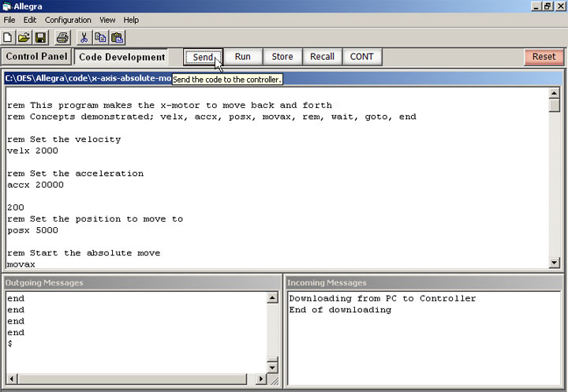This screenshot has width=568, height=392.
Task: Select the Code Development tab
Action: (121, 58)
